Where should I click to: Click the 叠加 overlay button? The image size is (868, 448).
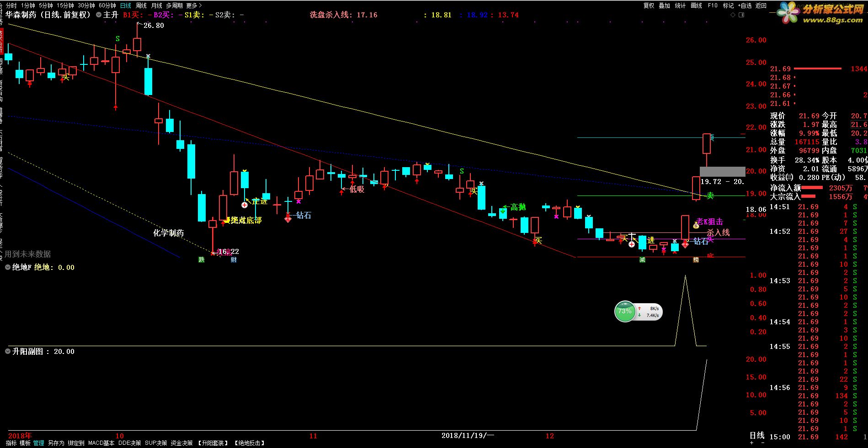point(664,5)
